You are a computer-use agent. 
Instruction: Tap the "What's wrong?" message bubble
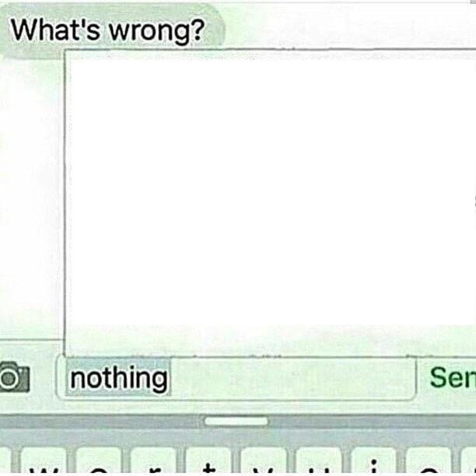(x=111, y=30)
